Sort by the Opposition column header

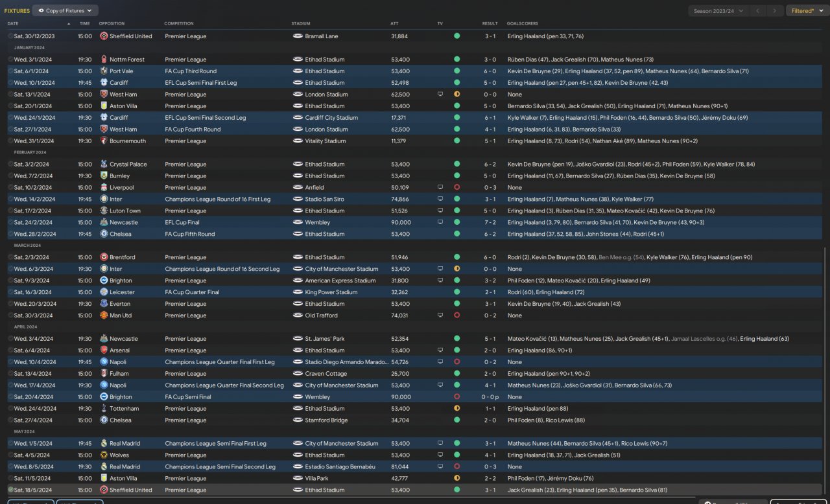(x=112, y=24)
